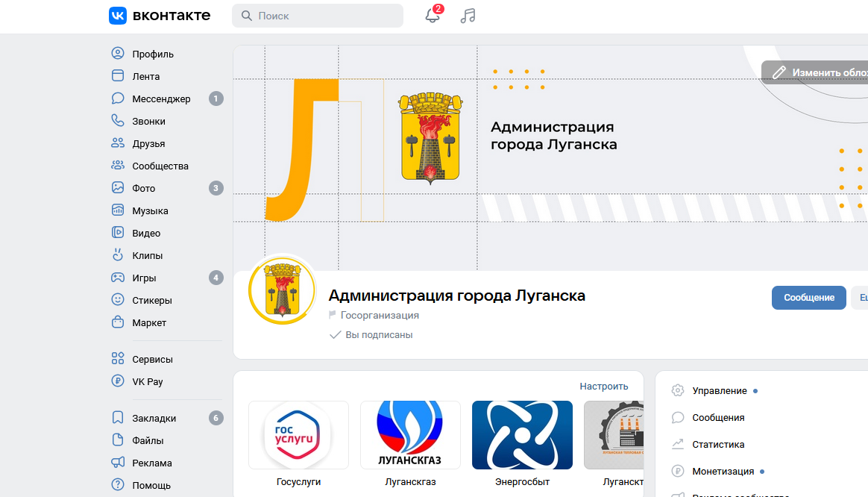The image size is (868, 497).
Task: Click Изменить обложку button on cover
Action: pos(815,72)
